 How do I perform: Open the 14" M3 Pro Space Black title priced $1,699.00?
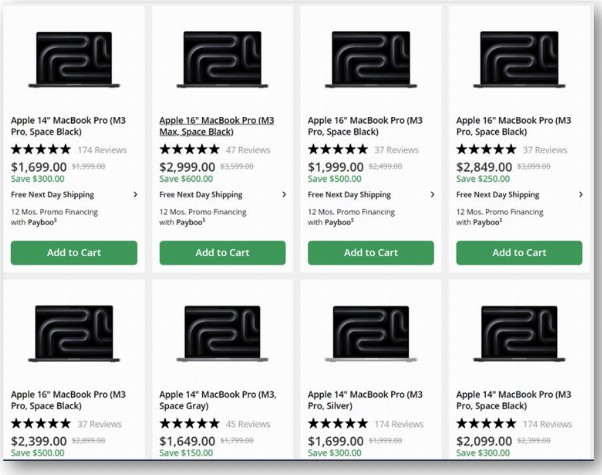point(68,126)
